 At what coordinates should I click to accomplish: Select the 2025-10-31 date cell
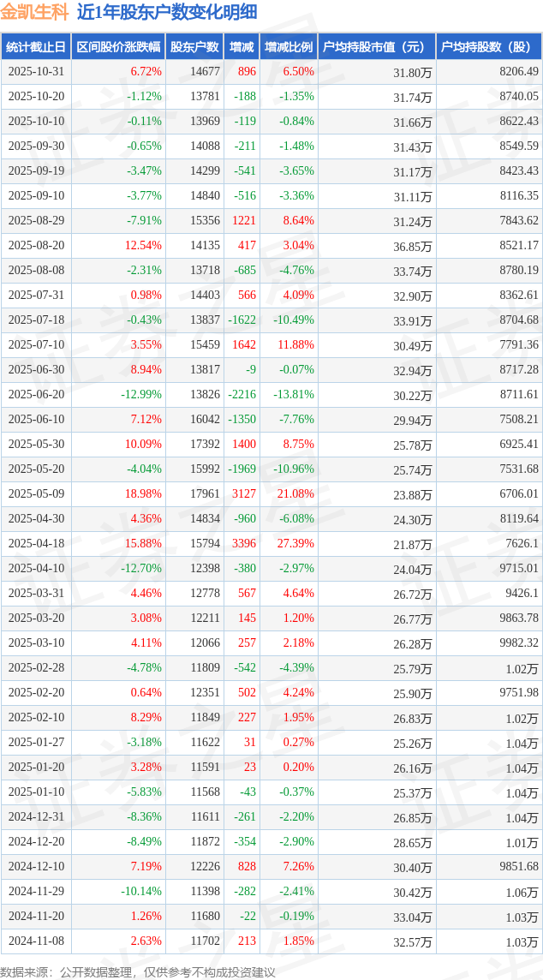(x=35, y=72)
